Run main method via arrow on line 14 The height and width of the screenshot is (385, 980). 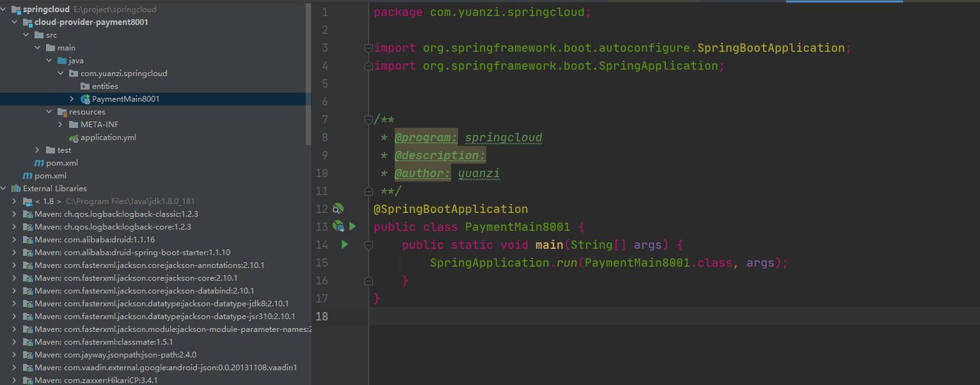(x=345, y=244)
